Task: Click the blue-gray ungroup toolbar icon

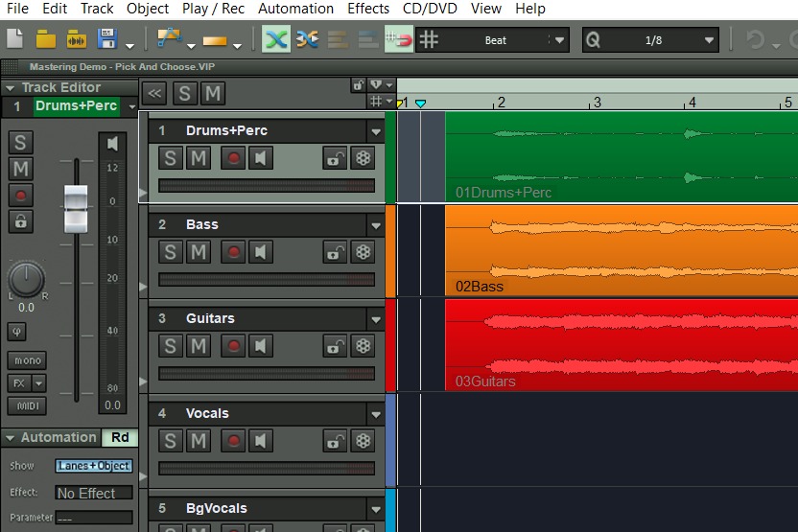Action: (368, 39)
